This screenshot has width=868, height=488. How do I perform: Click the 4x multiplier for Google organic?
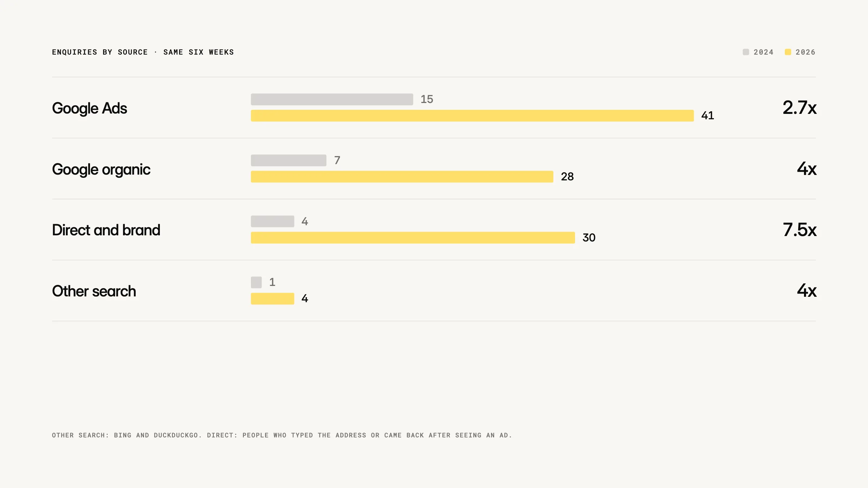(807, 169)
